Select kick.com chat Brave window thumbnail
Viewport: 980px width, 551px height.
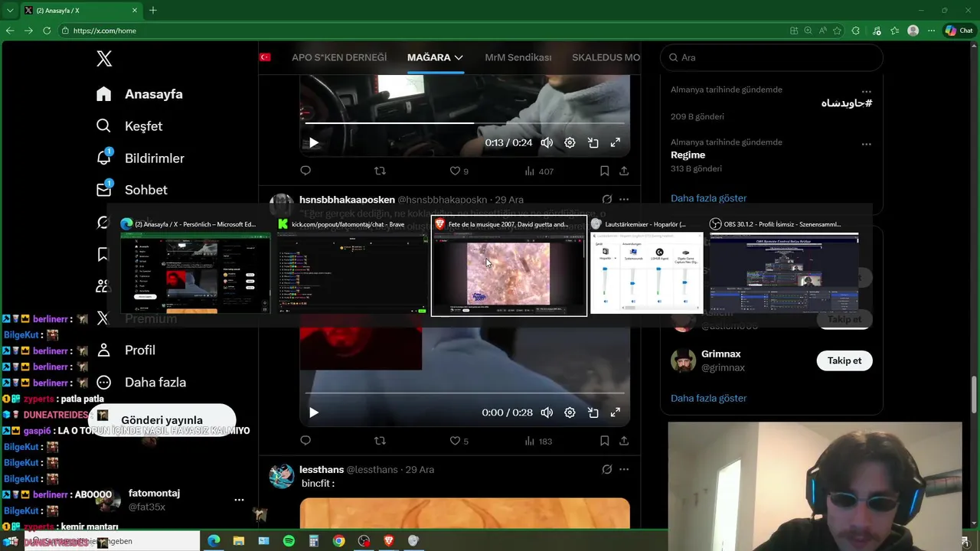coord(351,266)
